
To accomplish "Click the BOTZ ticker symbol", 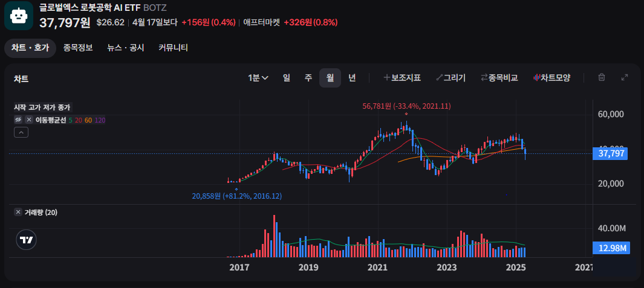I will coord(155,7).
